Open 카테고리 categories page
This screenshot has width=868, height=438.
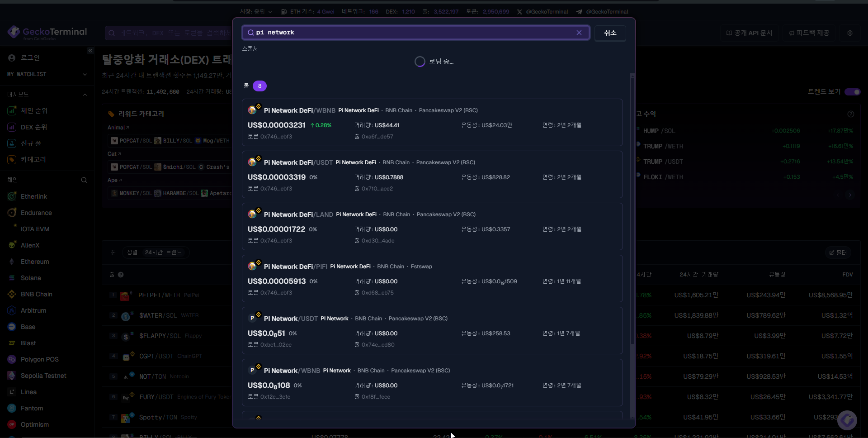pyautogui.click(x=27, y=160)
